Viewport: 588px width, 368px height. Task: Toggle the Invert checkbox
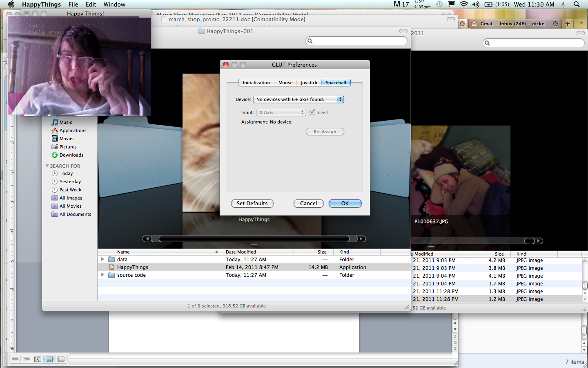pos(312,112)
